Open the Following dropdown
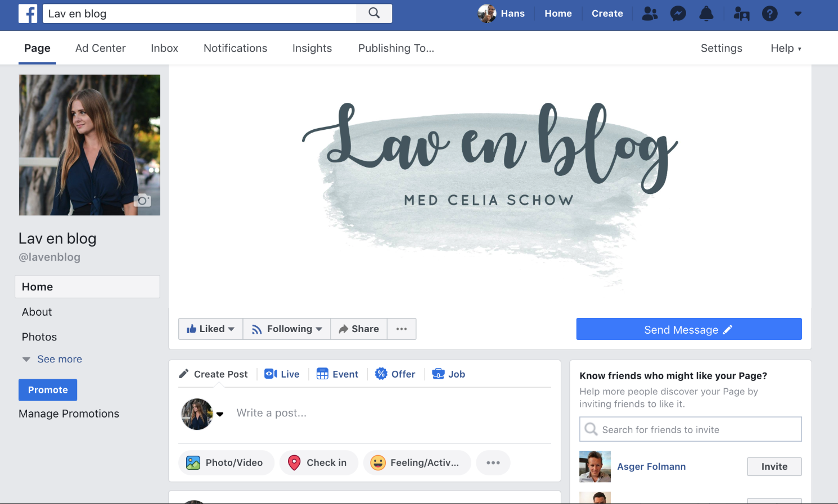 (x=287, y=329)
